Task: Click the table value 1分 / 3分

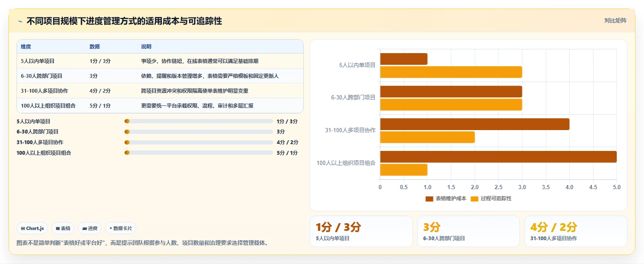Action: pyautogui.click(x=100, y=61)
